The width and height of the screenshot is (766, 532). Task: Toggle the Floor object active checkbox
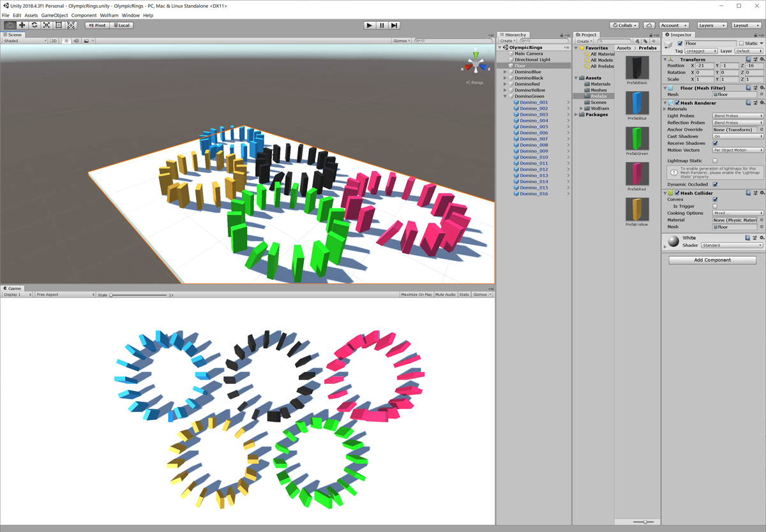[680, 43]
